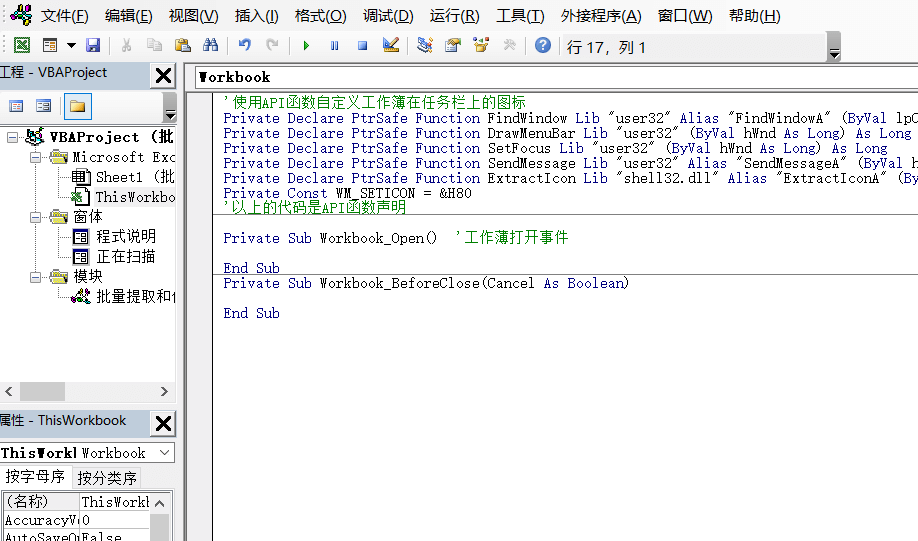
Task: Toggle Design Mode icon in toolbar
Action: [x=391, y=45]
